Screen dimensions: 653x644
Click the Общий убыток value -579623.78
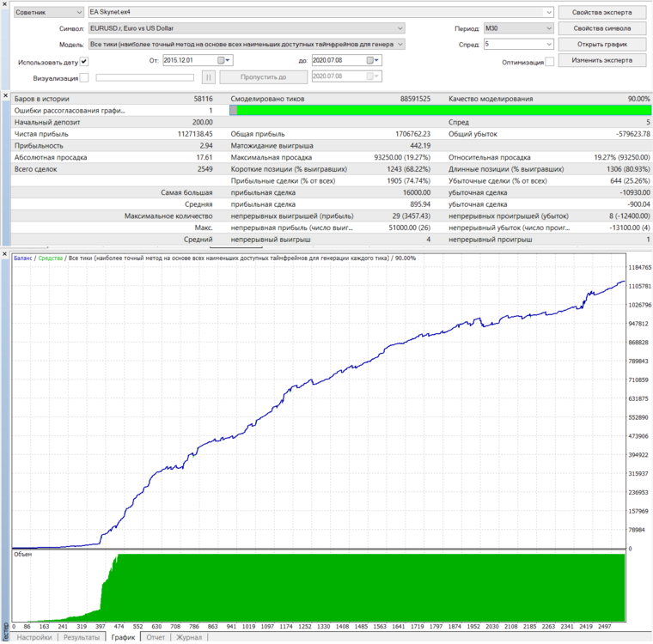click(633, 134)
